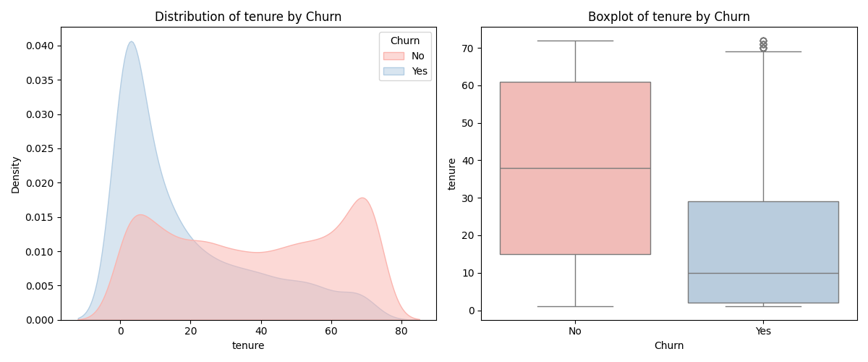Click the 80 tick label on the density plot's x-axis

click(401, 332)
